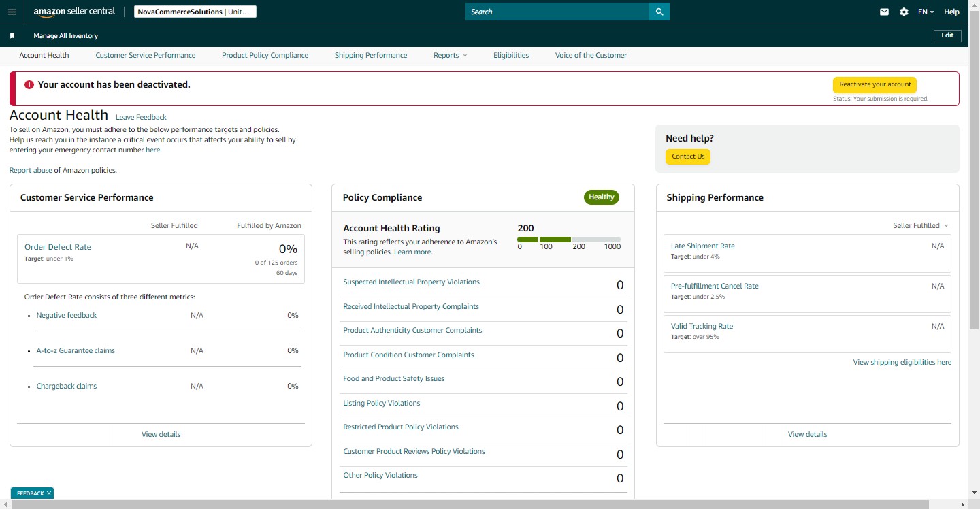This screenshot has width=980, height=509.
Task: Open the Reports dropdown menu
Action: pyautogui.click(x=450, y=55)
